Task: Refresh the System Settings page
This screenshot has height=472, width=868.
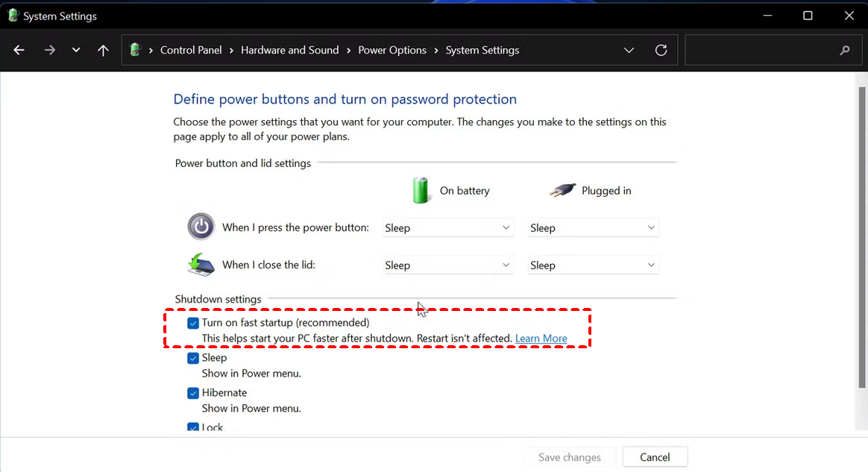Action: 661,50
